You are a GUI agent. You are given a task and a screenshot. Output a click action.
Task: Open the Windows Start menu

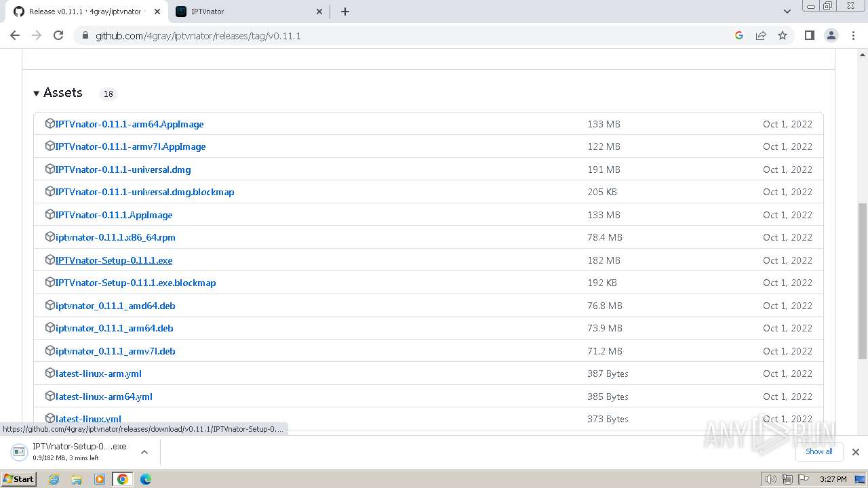(18, 479)
